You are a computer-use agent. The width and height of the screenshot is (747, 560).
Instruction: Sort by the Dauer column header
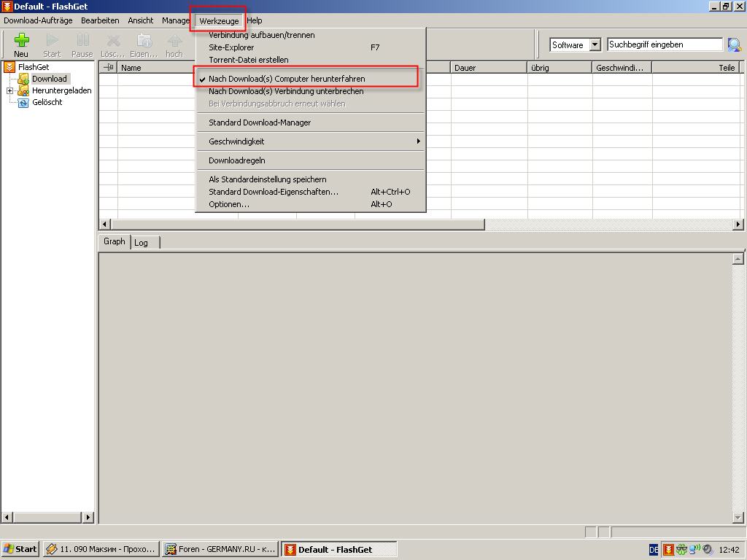489,68
